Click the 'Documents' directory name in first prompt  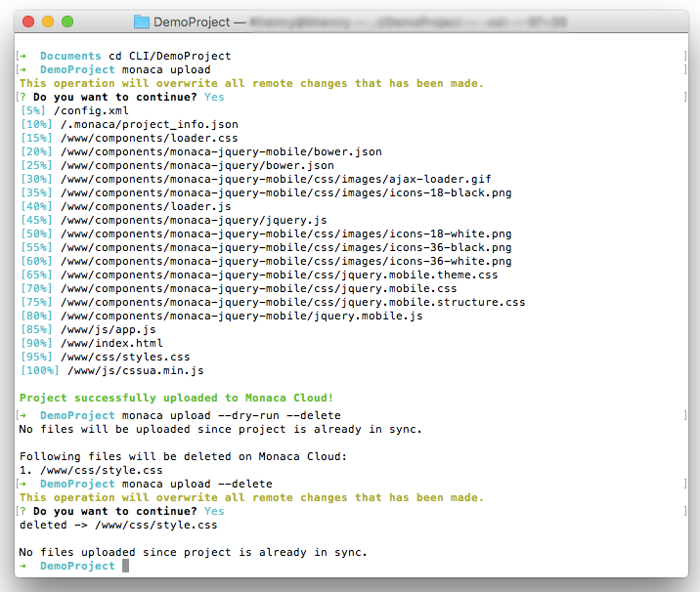coord(70,56)
